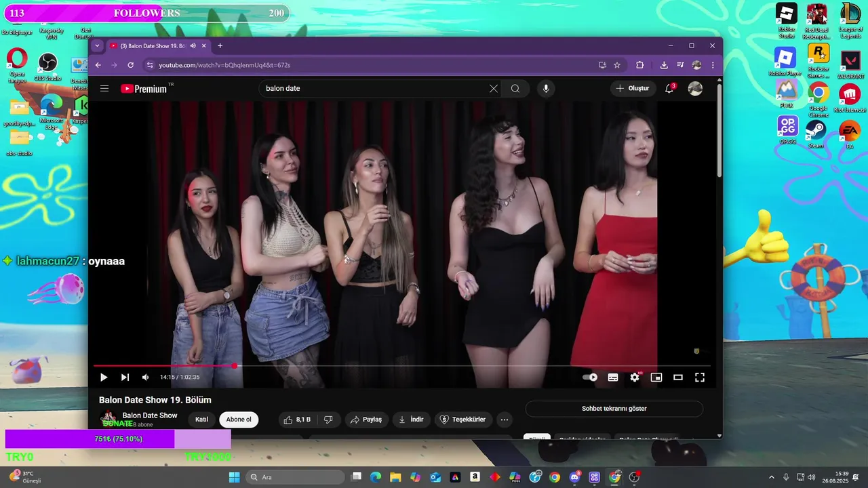Screen dimensions: 868x488
Task: Show hidden system tray icons
Action: [771, 477]
